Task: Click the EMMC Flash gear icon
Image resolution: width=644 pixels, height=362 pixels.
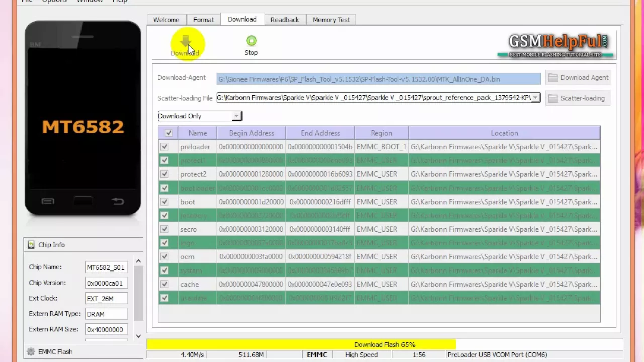Action: pos(31,352)
